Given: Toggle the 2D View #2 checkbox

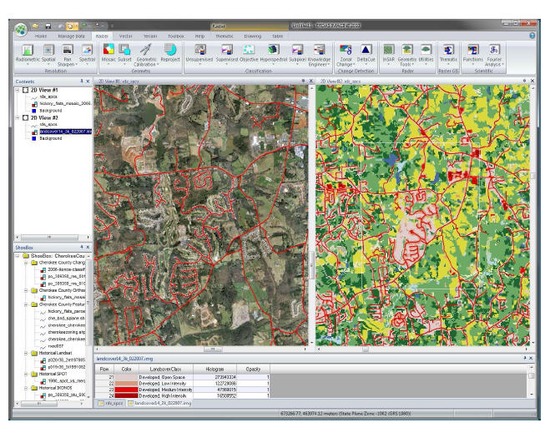Looking at the screenshot, I should 25,118.
